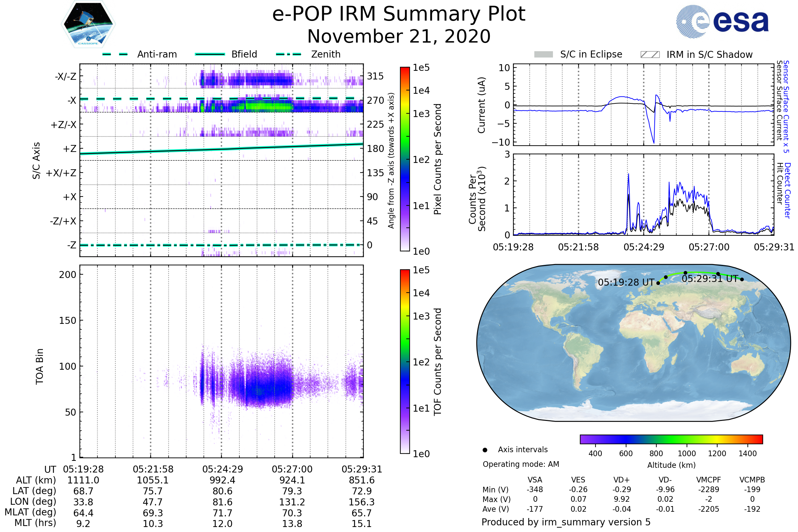
Task: Click the Axis intervals black dot marker
Action: [x=485, y=450]
